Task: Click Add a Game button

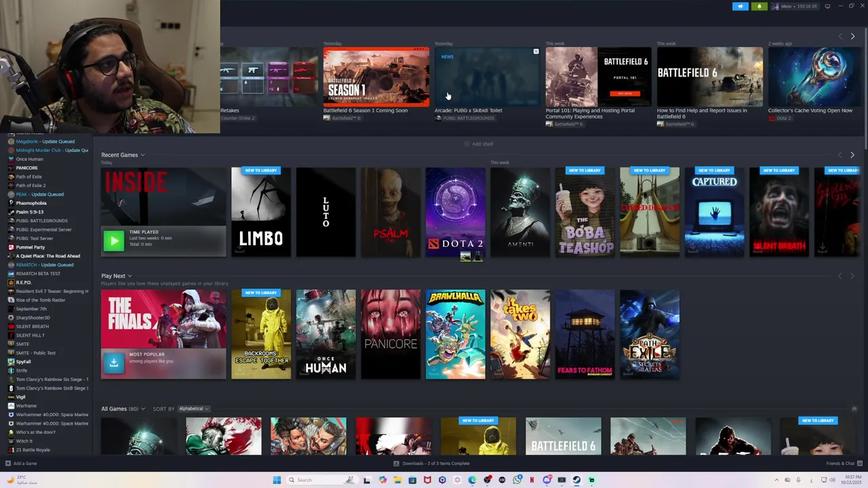Action: [x=21, y=464]
